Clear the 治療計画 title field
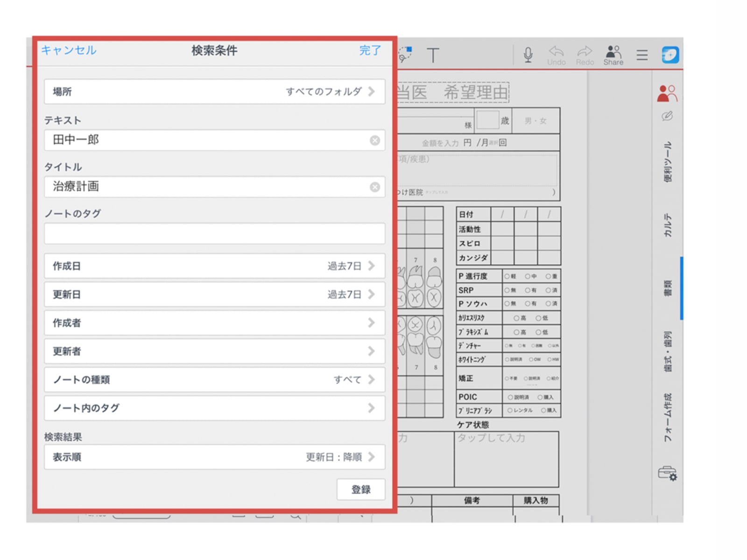Screen dimensions: 747x560 pos(374,187)
